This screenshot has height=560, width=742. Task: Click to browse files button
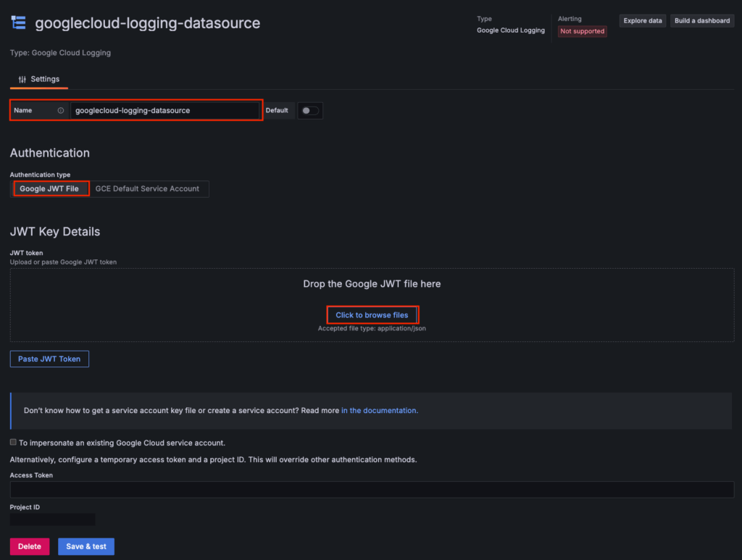(x=372, y=315)
